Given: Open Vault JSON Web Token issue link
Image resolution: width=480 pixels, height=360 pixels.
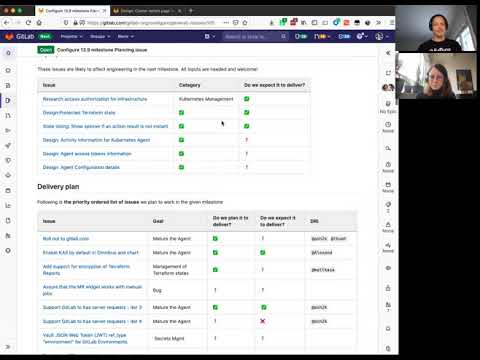Looking at the screenshot, I should click(85, 338).
